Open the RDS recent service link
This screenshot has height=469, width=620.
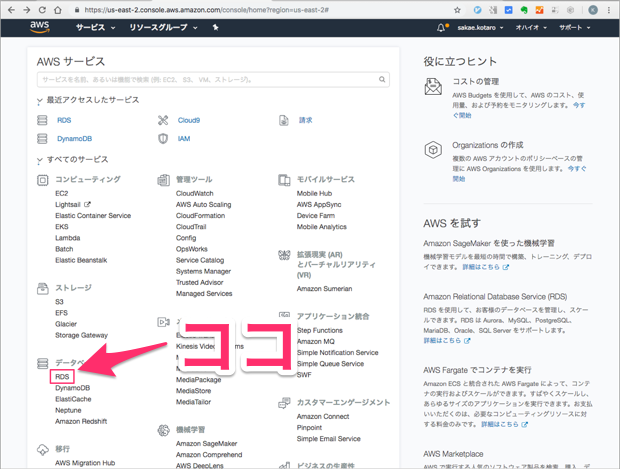64,120
